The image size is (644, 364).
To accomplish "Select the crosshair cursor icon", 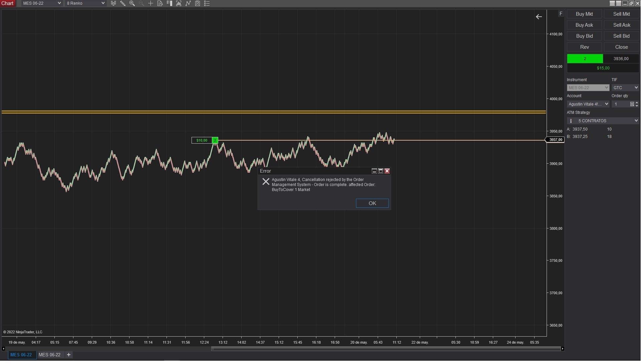I will click(151, 3).
